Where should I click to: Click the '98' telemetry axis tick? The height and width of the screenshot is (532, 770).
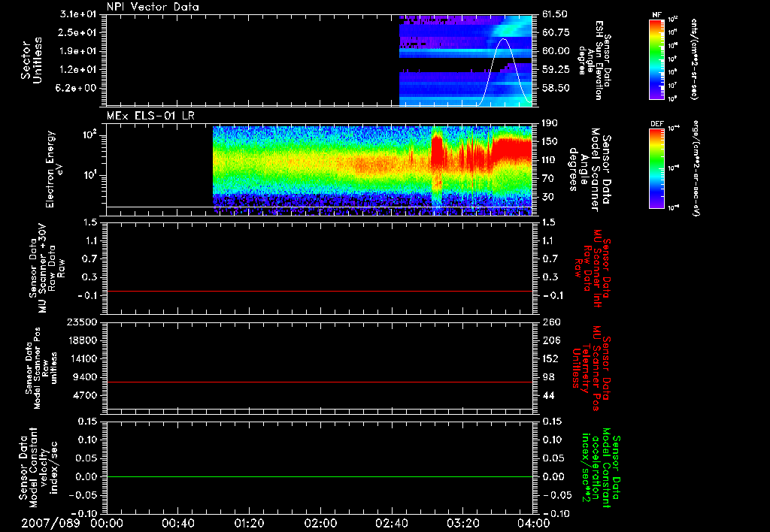click(x=547, y=377)
